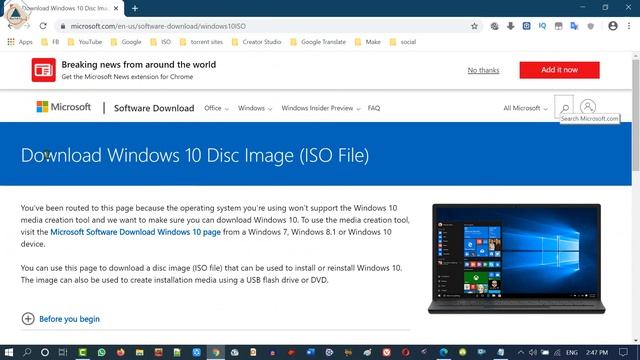640x360 pixels.
Task: Expand the Windows dropdown in site navigation
Action: 255,108
